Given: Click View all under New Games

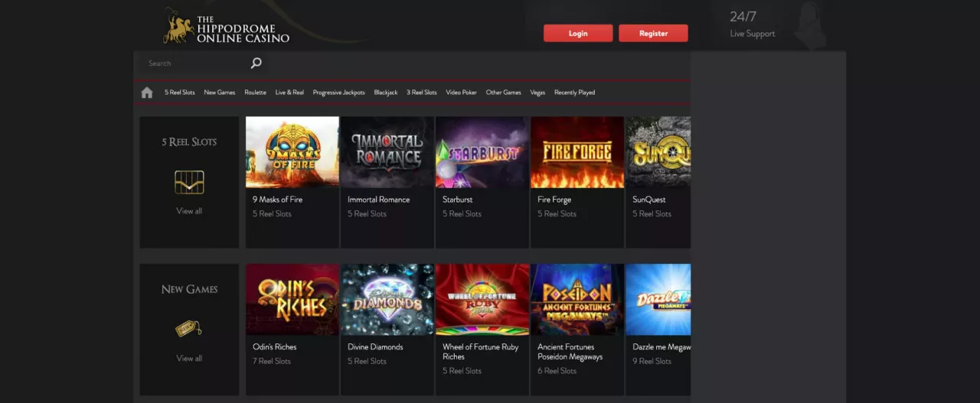Looking at the screenshot, I should 189,359.
